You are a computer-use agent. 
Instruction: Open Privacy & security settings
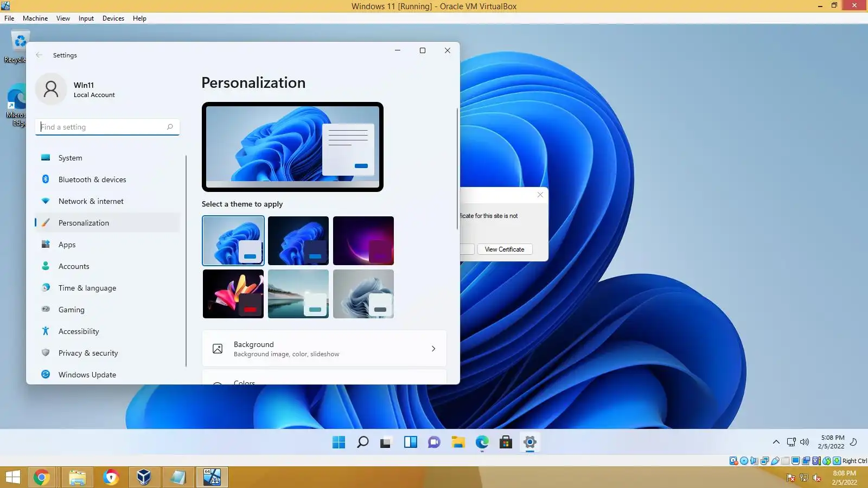pos(107,353)
